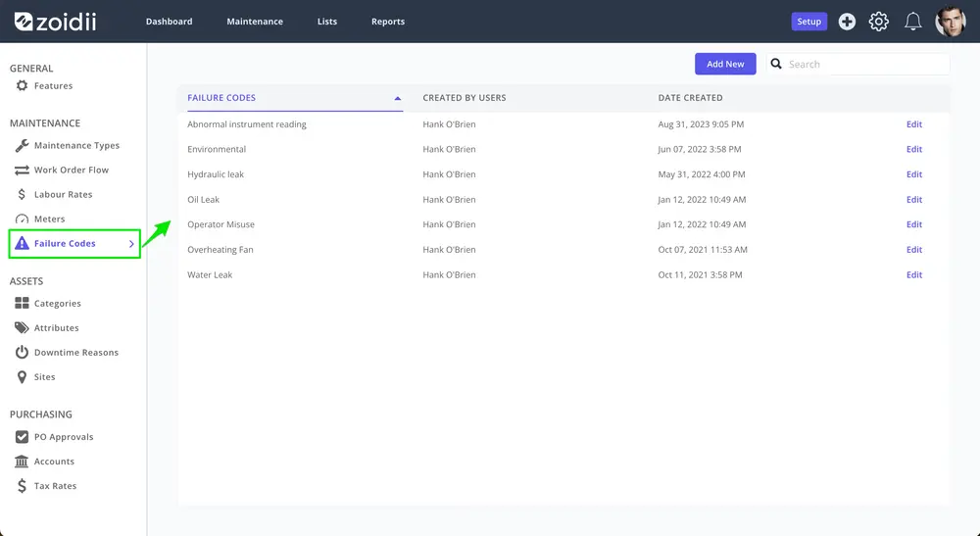Select the Overheating Fan row name
Image resolution: width=980 pixels, height=536 pixels.
coord(220,249)
